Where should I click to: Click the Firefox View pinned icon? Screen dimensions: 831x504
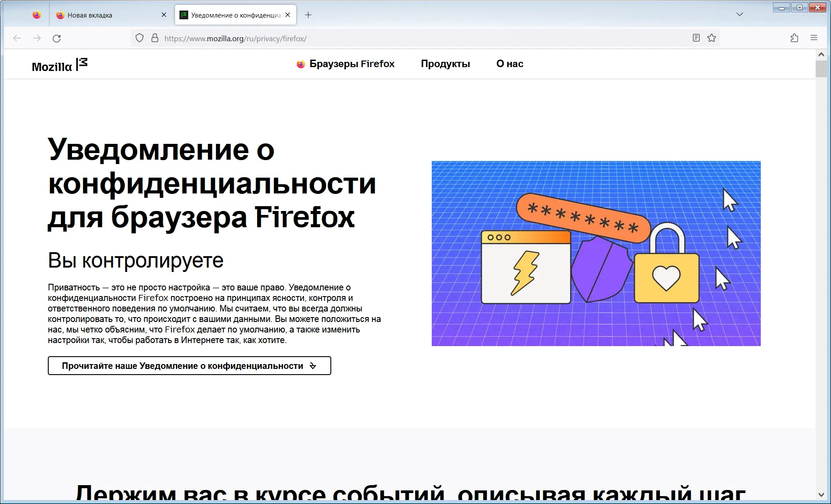tap(37, 15)
